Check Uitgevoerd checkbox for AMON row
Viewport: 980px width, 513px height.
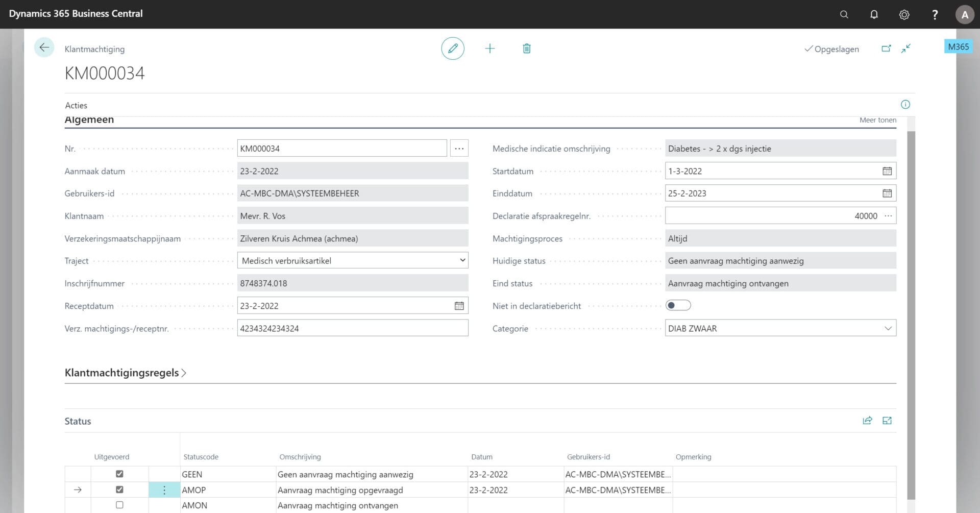119,505
